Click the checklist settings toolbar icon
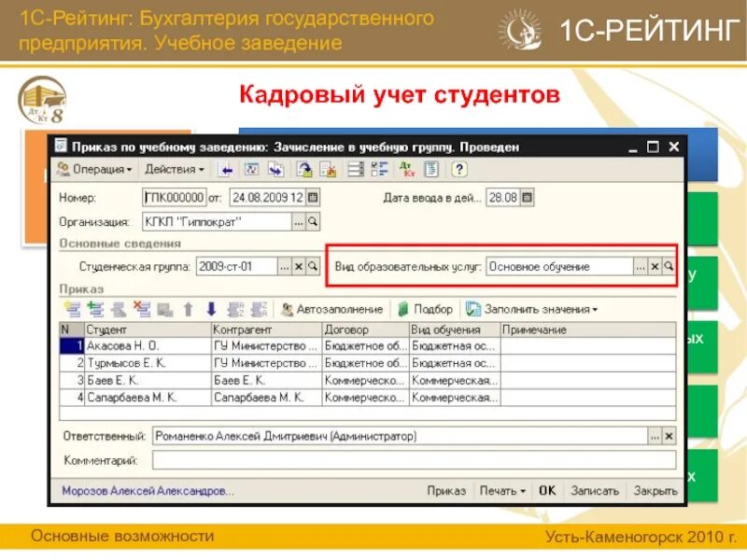The height and width of the screenshot is (560, 747). [x=380, y=170]
